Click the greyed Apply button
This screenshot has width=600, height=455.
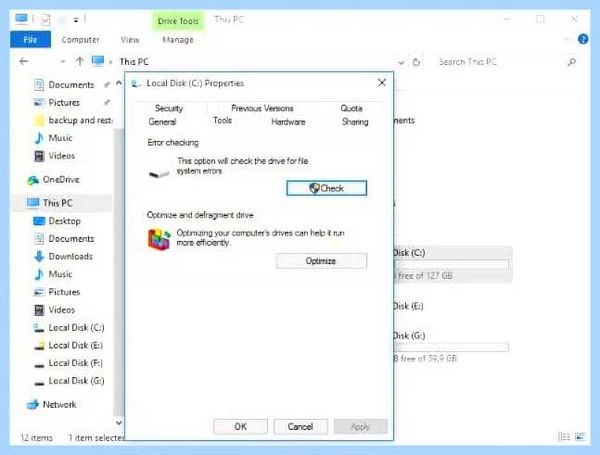(360, 426)
